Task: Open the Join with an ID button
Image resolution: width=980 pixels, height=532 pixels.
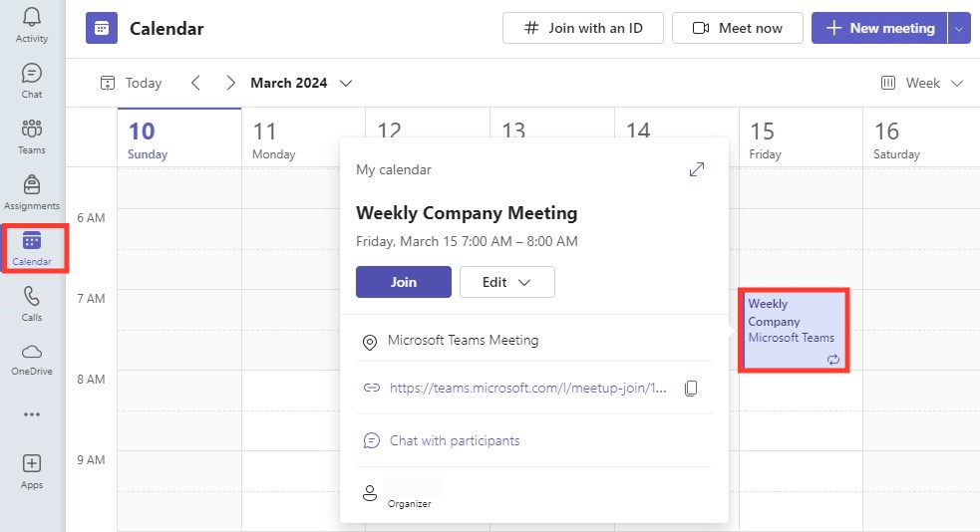Action: pyautogui.click(x=582, y=28)
